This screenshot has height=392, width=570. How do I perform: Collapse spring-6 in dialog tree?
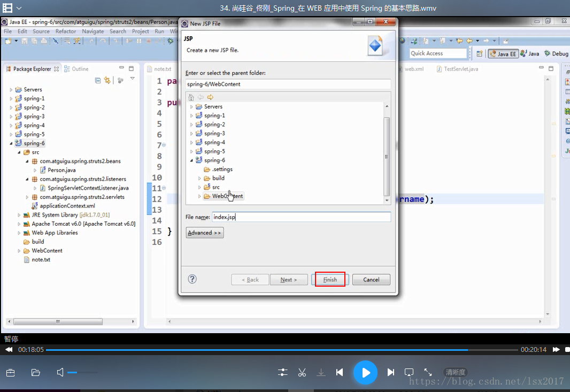tap(191, 160)
